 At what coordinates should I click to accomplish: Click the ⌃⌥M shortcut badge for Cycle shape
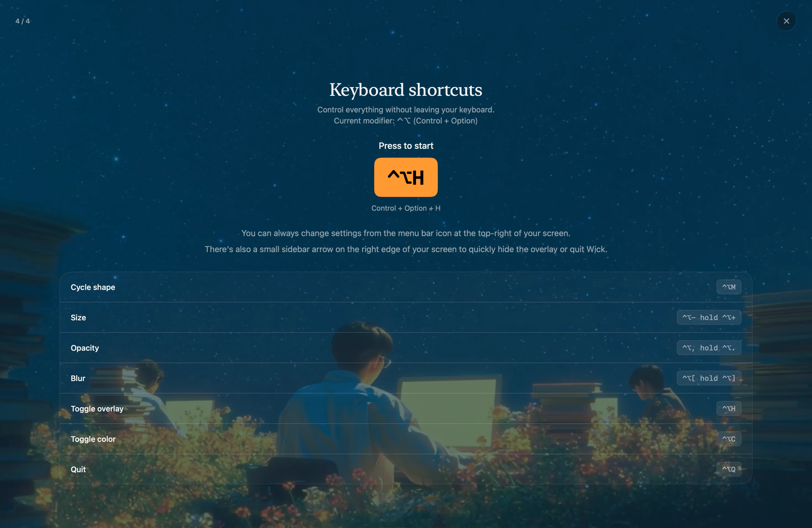click(x=728, y=287)
